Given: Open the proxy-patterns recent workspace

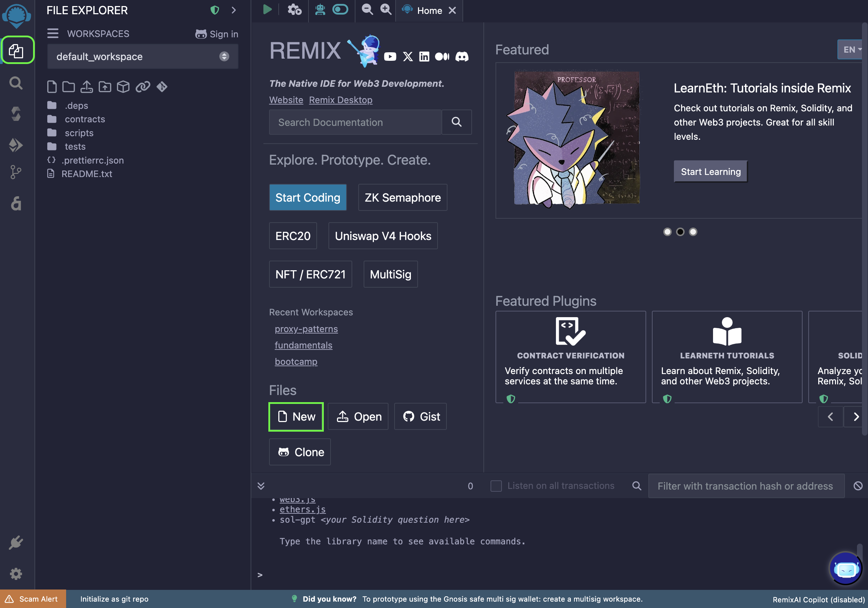Looking at the screenshot, I should (306, 329).
